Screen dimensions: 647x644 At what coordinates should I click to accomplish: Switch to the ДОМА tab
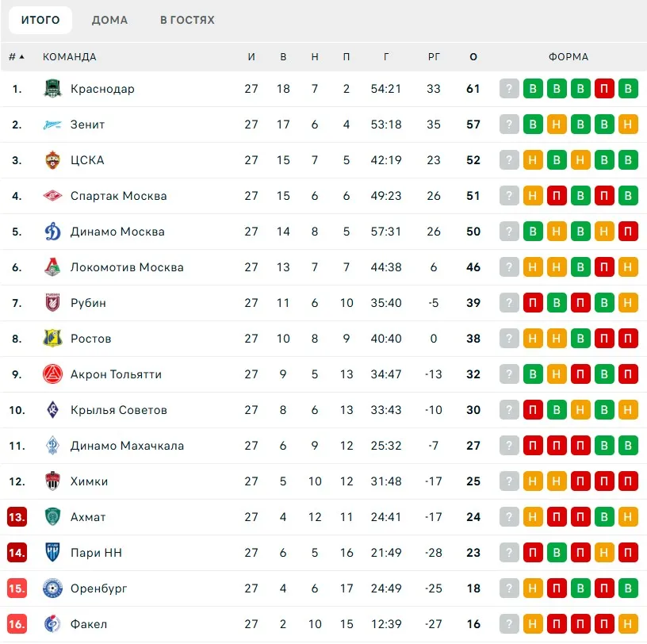[109, 20]
